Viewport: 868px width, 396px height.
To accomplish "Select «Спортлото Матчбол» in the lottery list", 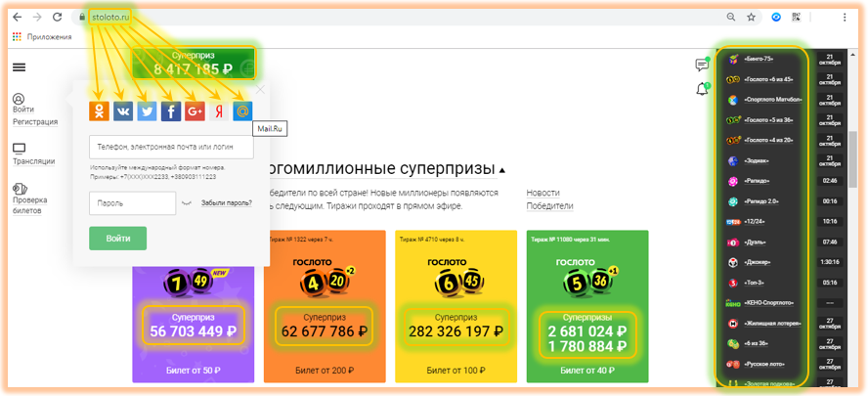I will point(772,100).
